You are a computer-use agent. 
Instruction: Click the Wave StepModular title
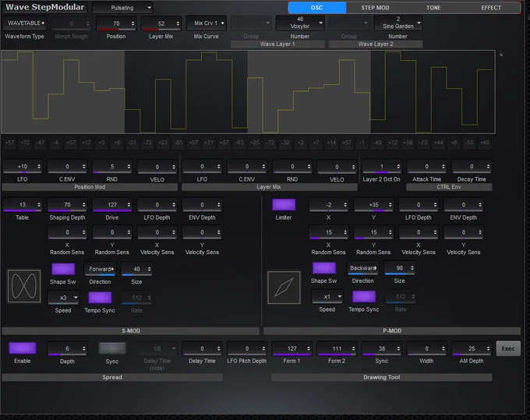(x=44, y=7)
